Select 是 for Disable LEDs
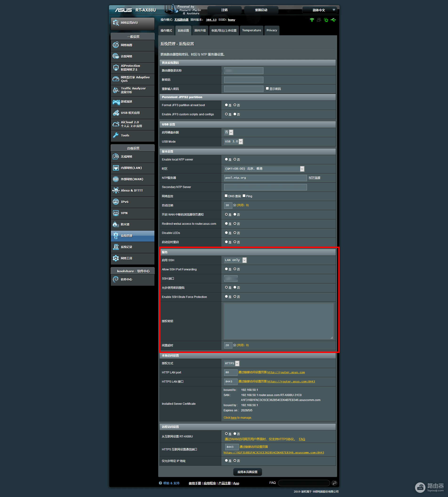The height and width of the screenshot is (497, 448). coord(226,233)
